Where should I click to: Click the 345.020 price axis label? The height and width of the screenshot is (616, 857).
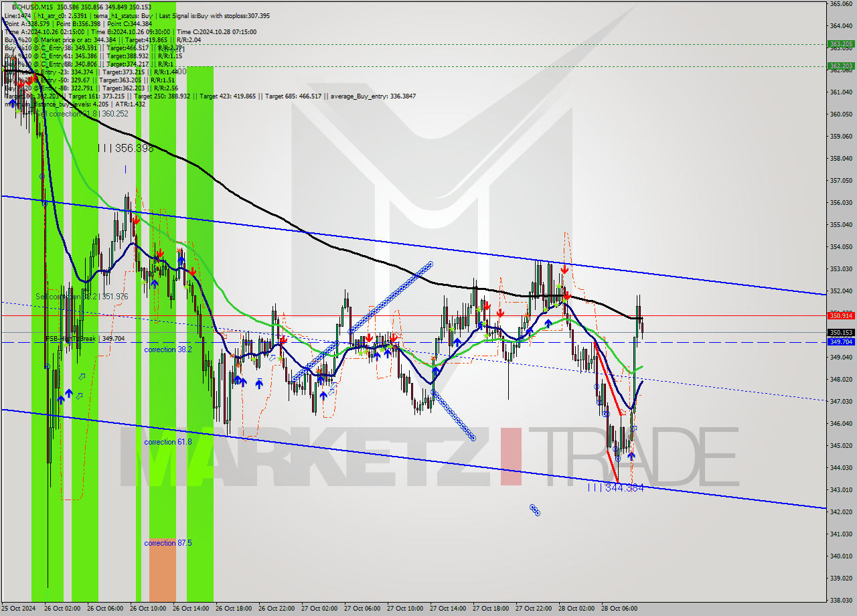point(841,446)
